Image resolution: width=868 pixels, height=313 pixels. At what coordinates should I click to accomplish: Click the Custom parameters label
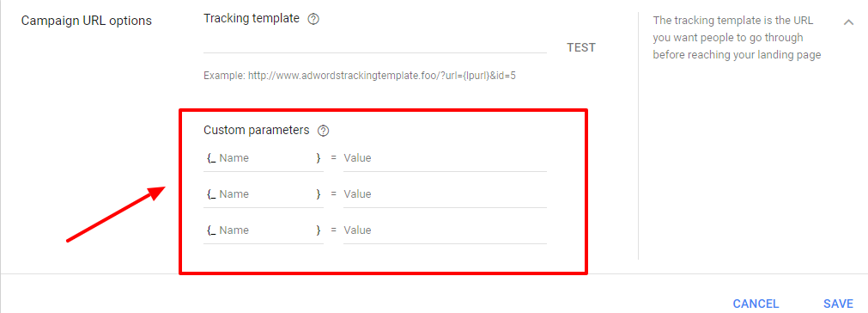(x=257, y=130)
